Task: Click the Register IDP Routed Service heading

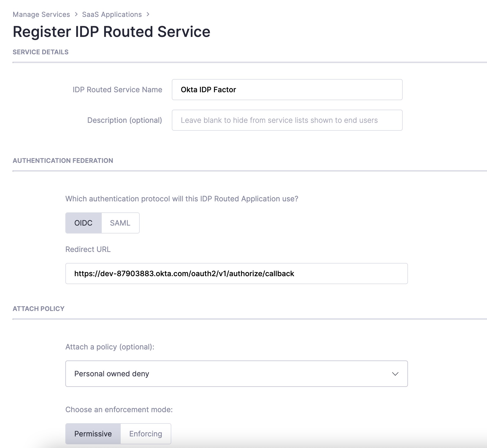Action: [111, 32]
